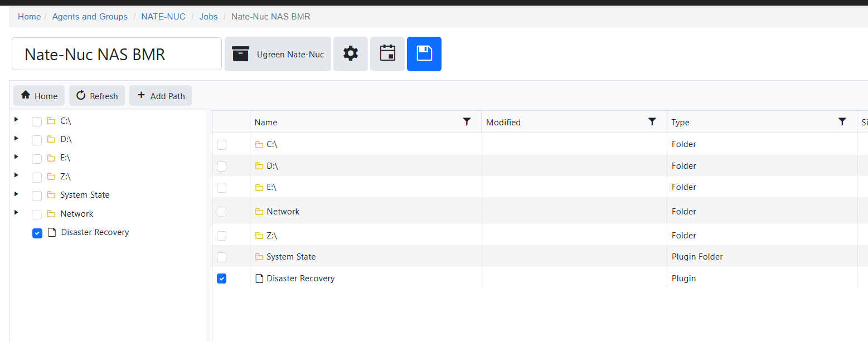This screenshot has width=868, height=342.
Task: Open the job schedule calendar icon
Action: coord(387,54)
